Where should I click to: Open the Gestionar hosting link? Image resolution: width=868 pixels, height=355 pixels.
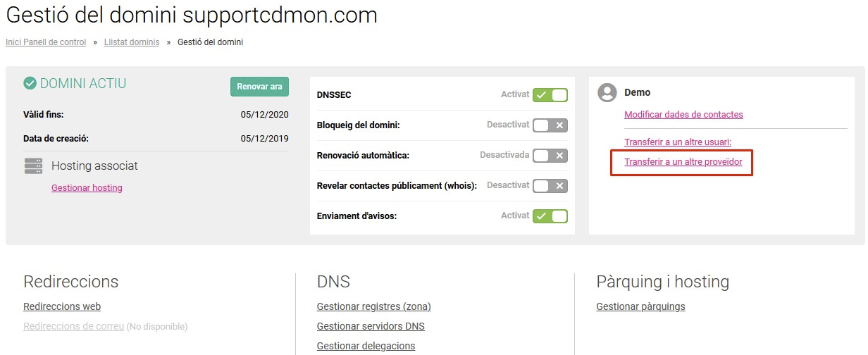click(87, 188)
